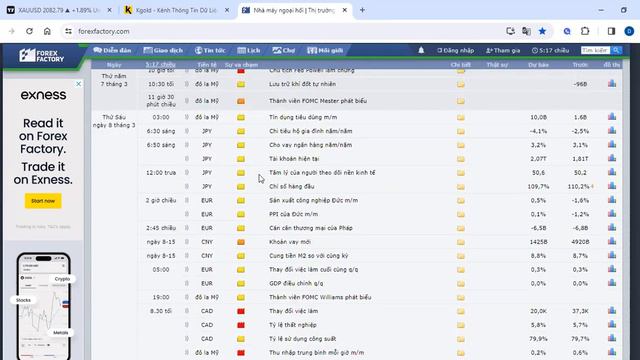Open the translate page icon

526,31
